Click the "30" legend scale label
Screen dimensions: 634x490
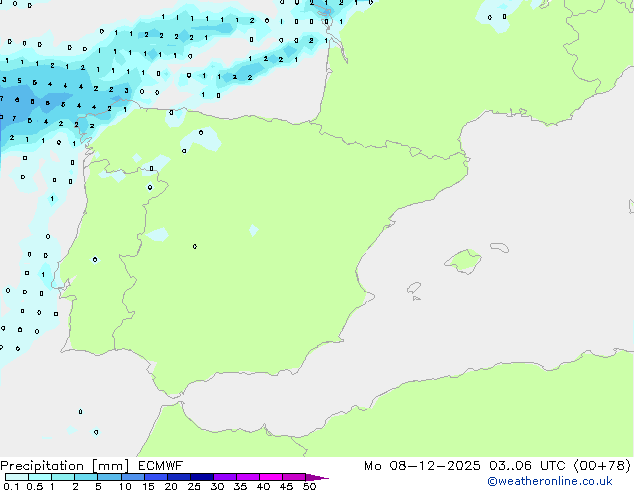tap(217, 486)
